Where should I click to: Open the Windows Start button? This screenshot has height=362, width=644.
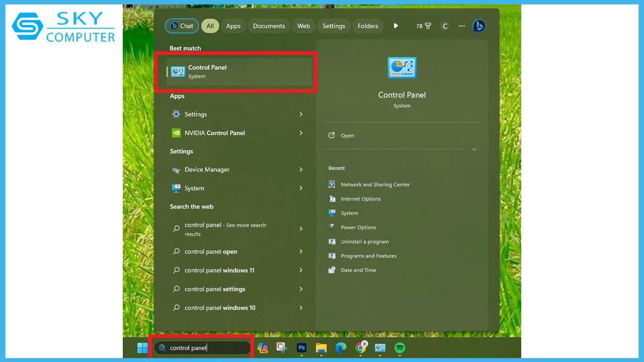(x=142, y=347)
